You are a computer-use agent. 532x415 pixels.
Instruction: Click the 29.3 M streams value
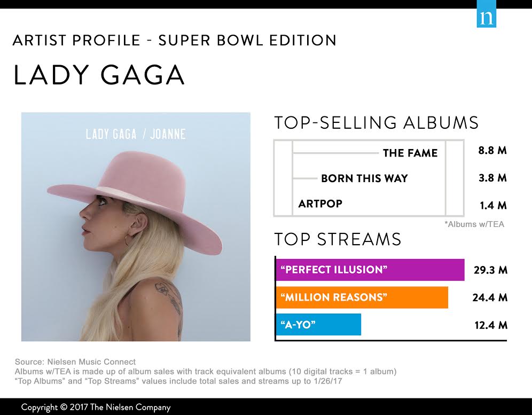tap(491, 270)
